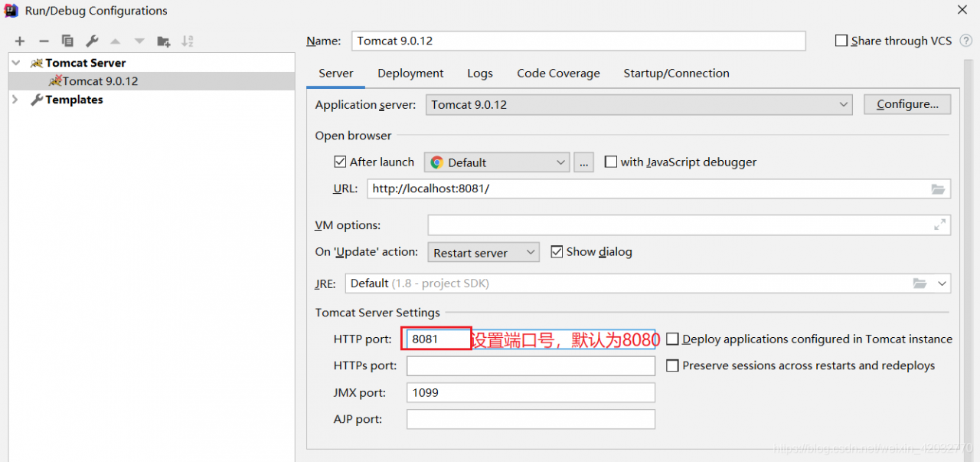Switch to the Server tab
980x462 pixels.
(x=336, y=74)
